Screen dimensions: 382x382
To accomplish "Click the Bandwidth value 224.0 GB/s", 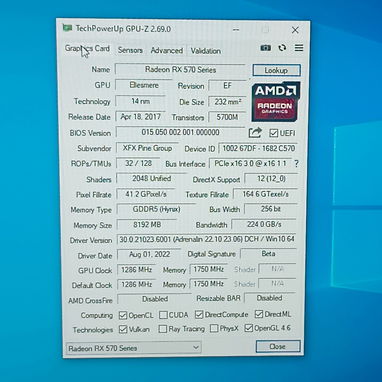I will click(264, 224).
